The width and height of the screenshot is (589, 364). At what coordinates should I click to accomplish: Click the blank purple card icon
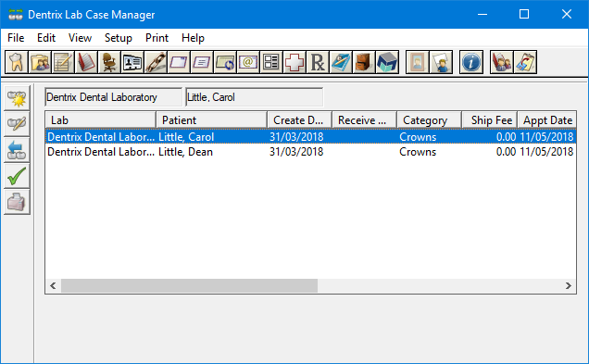tap(179, 62)
